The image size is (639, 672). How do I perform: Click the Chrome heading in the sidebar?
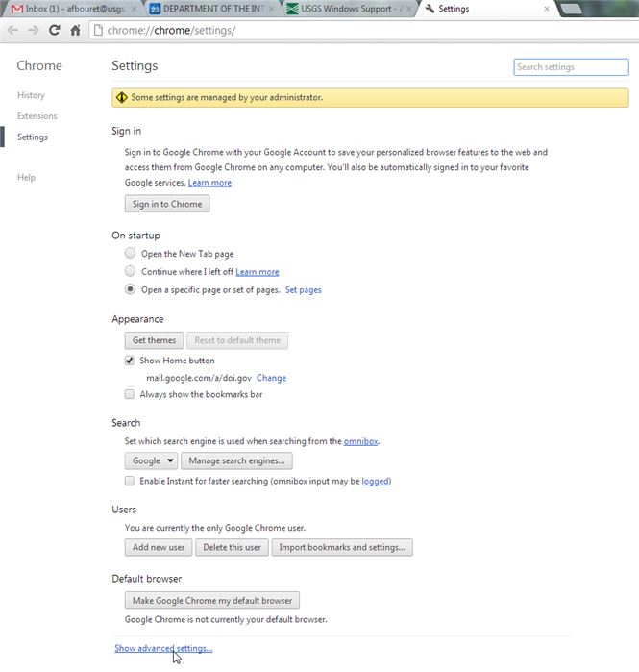click(39, 65)
